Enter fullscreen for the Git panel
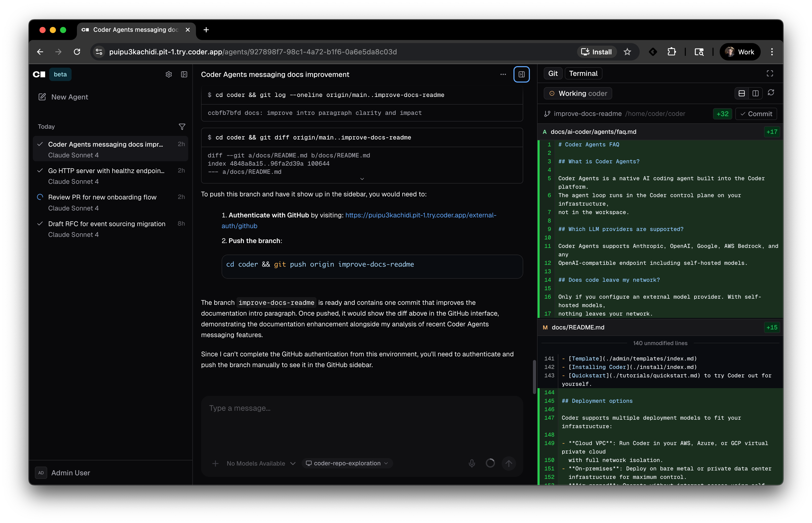Viewport: 812px width, 523px height. pos(769,74)
